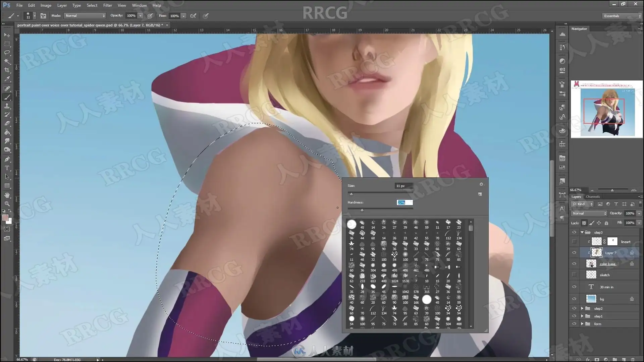The image size is (644, 362).
Task: Select the Hand tool
Action: click(7, 195)
